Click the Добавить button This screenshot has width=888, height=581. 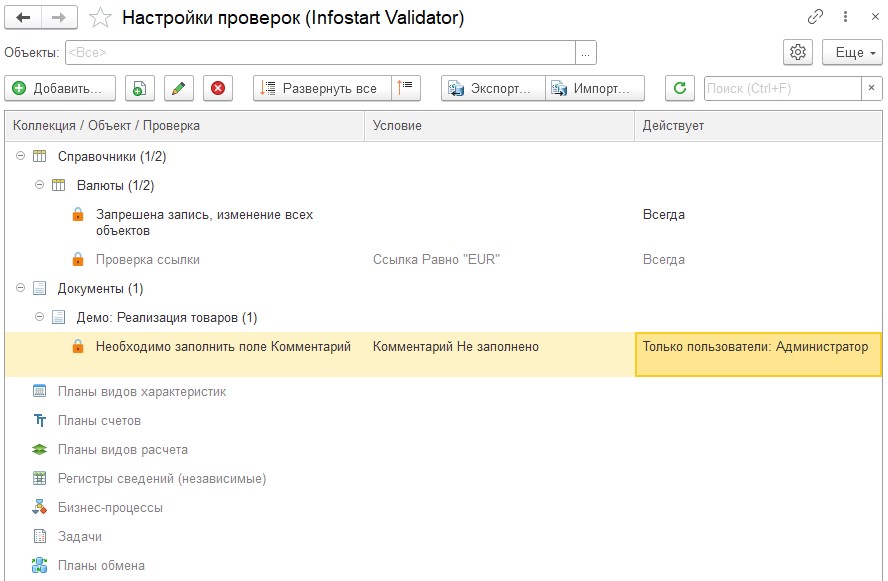pyautogui.click(x=59, y=89)
